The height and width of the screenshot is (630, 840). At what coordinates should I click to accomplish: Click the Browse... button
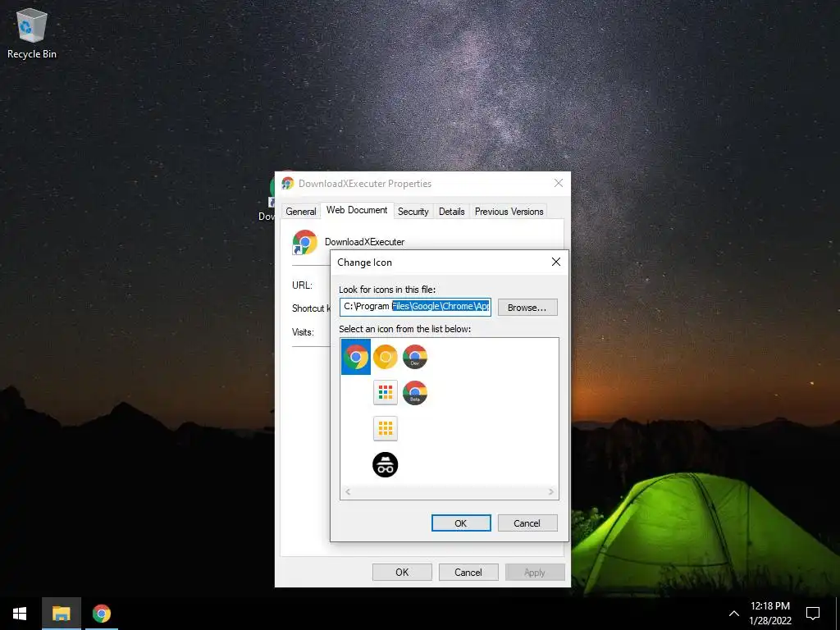527,308
